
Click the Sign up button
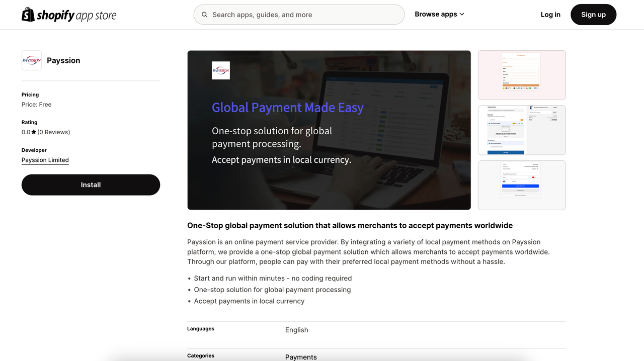[593, 14]
